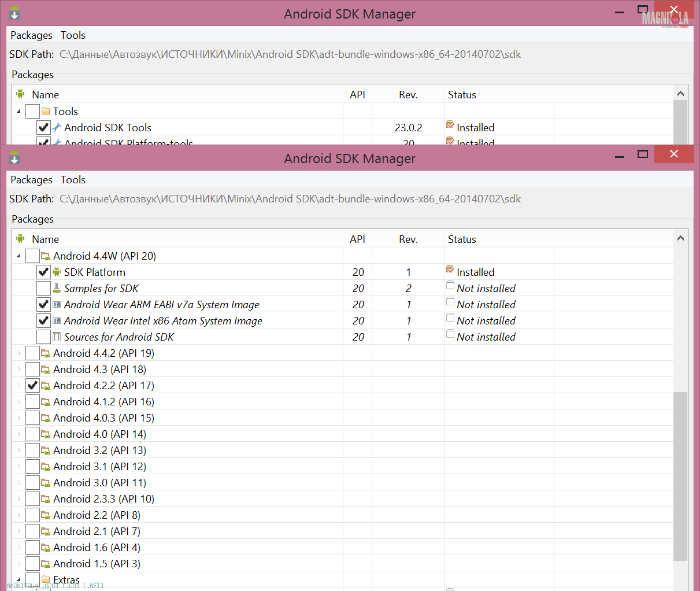Check the Sources for Android SDK checkbox
700x591 pixels.
point(43,337)
